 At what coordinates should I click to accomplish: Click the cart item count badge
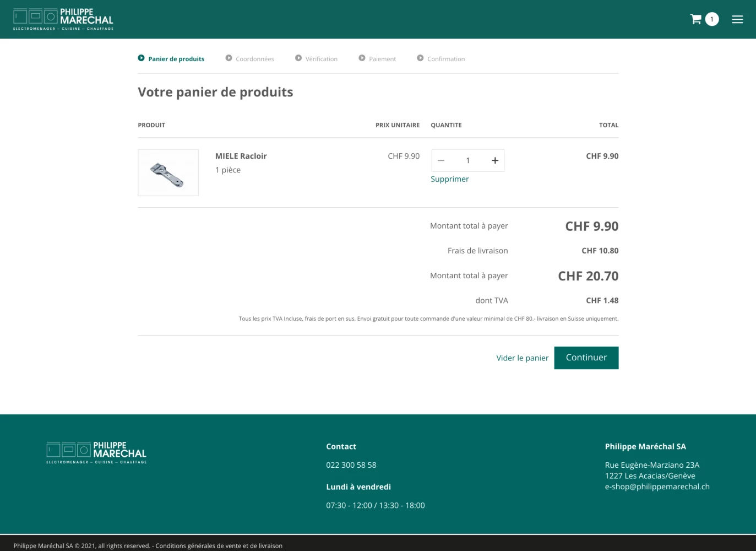(x=712, y=19)
